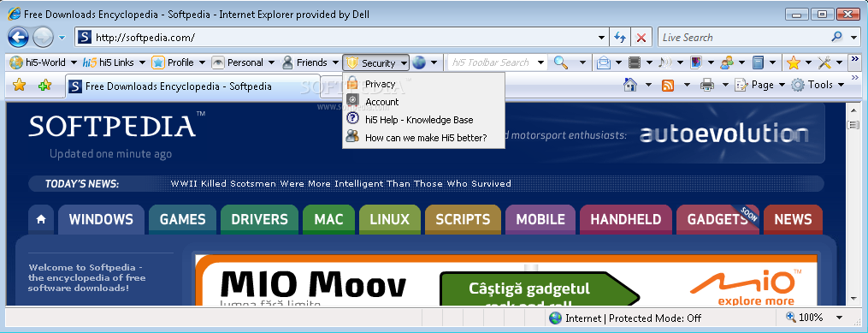Click the Add to Favorites star-plus icon
The image size is (868, 333).
(44, 86)
